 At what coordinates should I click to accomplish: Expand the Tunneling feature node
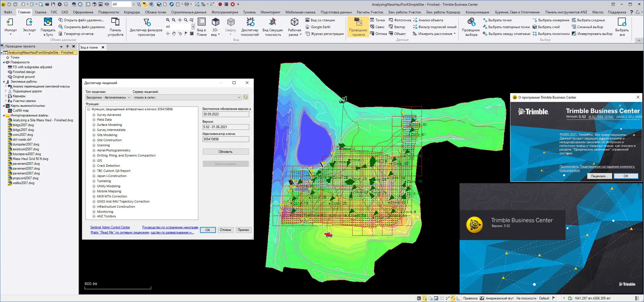pos(94,181)
